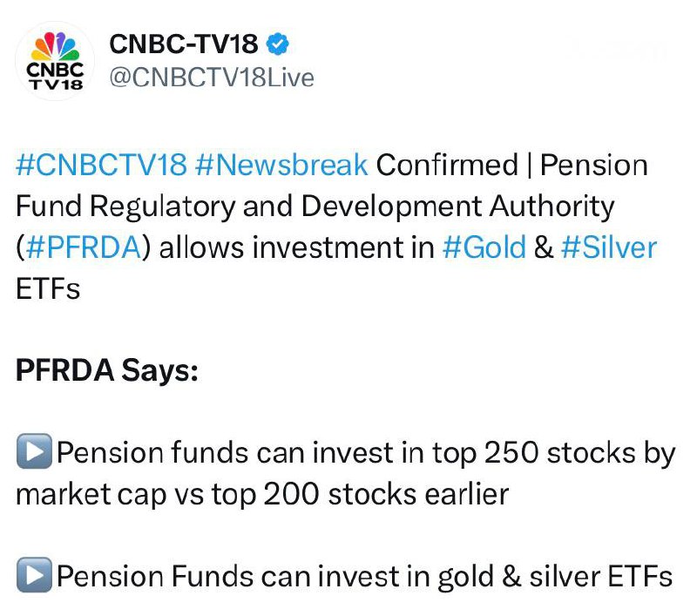This screenshot has height=616, width=697.
Task: Select the #Gold hashtag
Action: (484, 247)
